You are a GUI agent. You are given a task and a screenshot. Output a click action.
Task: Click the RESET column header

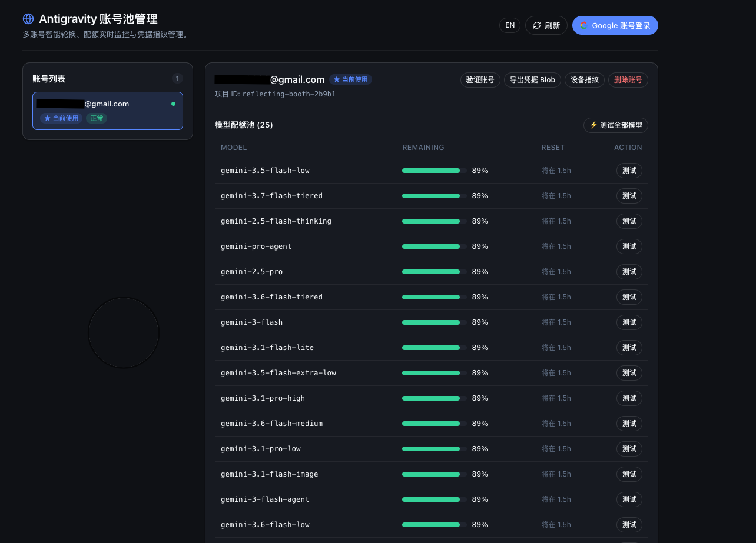pyautogui.click(x=553, y=148)
